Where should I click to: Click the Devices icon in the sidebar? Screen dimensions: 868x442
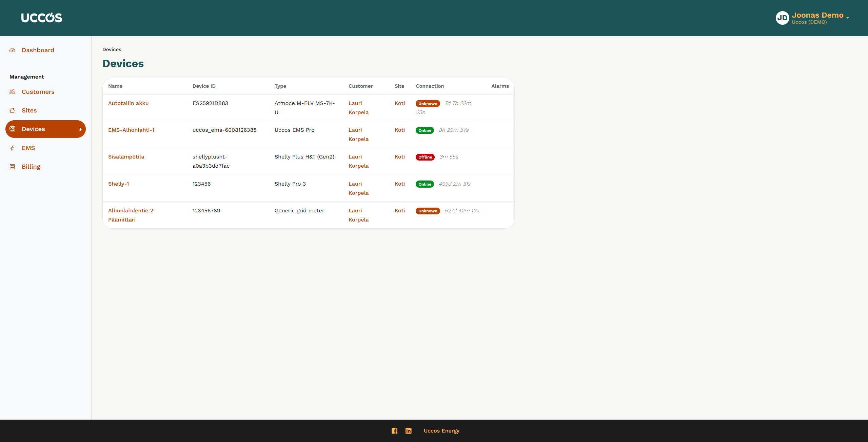click(12, 129)
